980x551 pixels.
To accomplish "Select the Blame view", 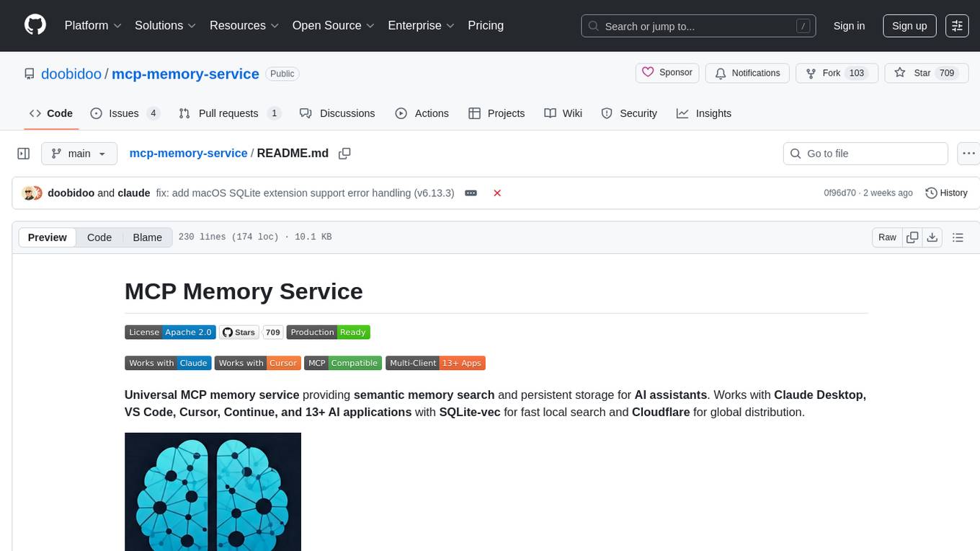I will 147,237.
